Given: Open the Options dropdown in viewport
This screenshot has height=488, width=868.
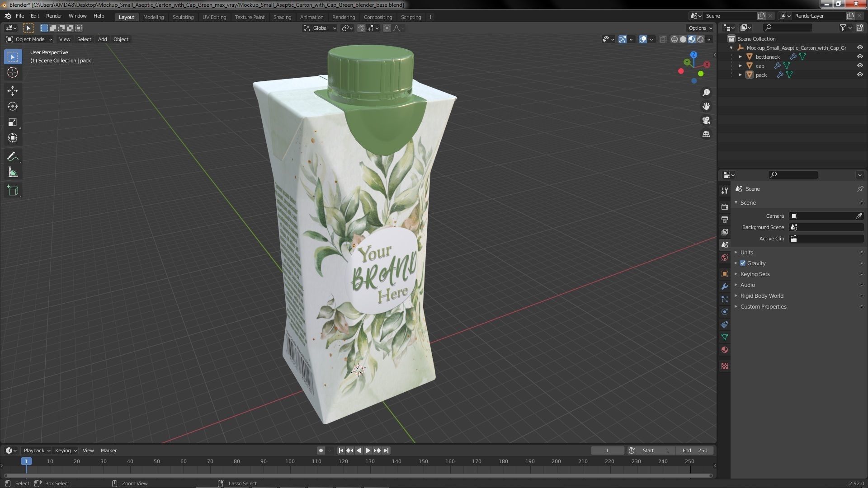Looking at the screenshot, I should tap(700, 28).
